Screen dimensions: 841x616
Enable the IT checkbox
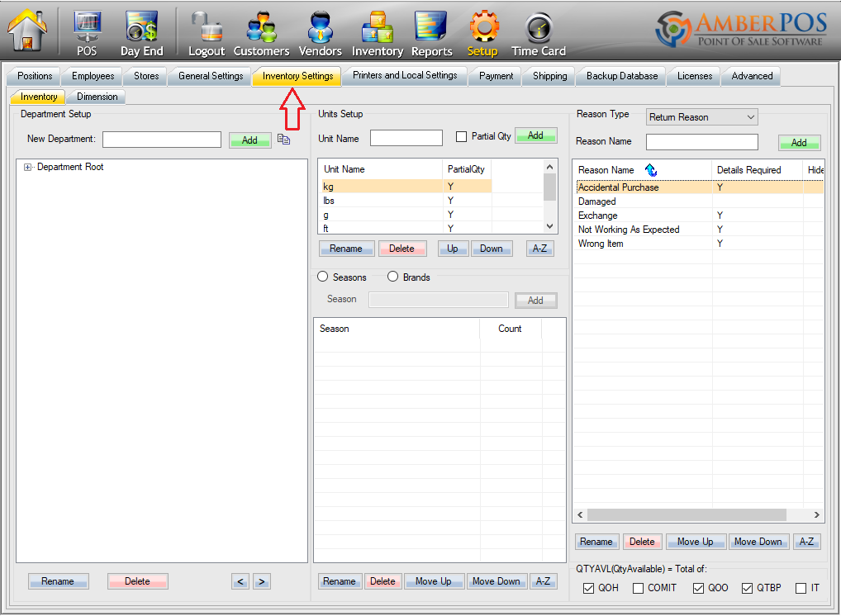coord(801,588)
